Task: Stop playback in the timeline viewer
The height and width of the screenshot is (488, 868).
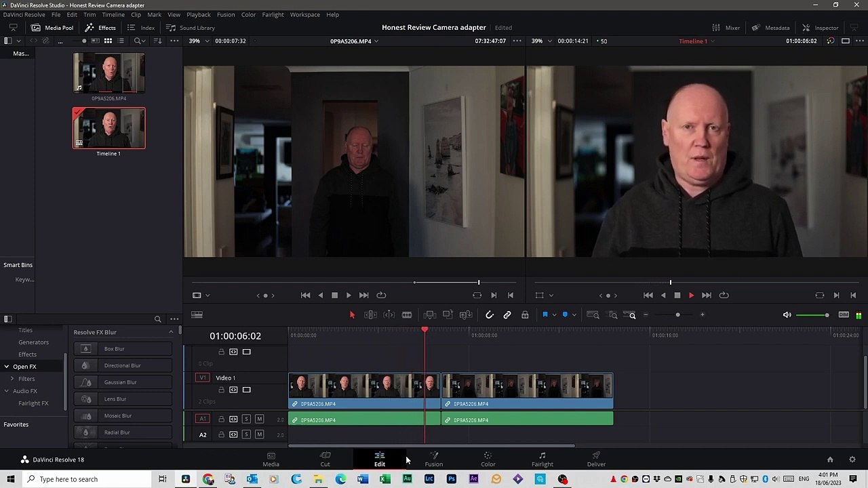Action: (677, 295)
